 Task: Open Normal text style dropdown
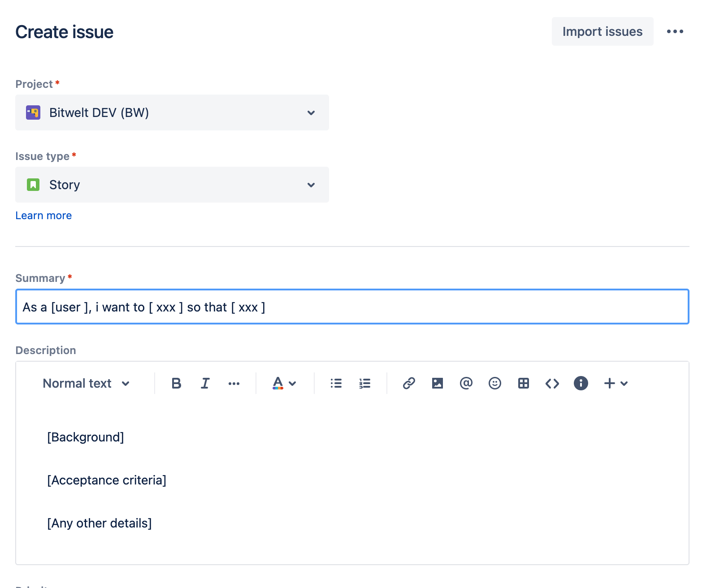tap(86, 383)
